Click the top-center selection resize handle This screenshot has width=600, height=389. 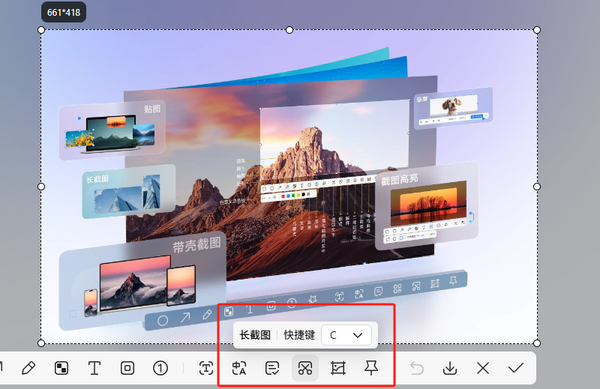tap(290, 30)
